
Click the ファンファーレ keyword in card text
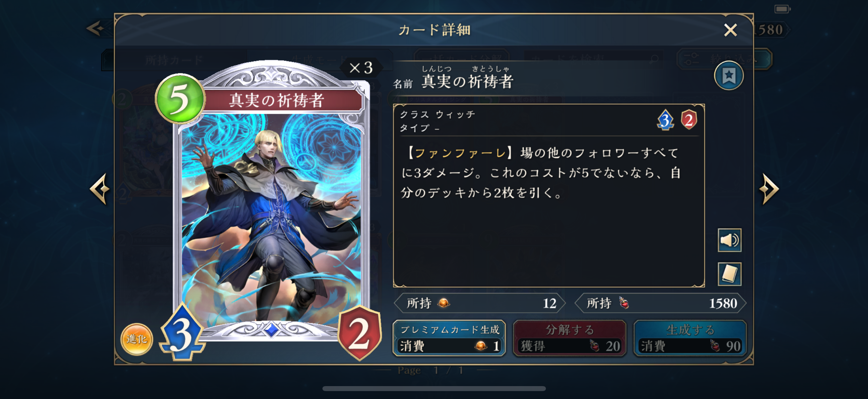[460, 153]
